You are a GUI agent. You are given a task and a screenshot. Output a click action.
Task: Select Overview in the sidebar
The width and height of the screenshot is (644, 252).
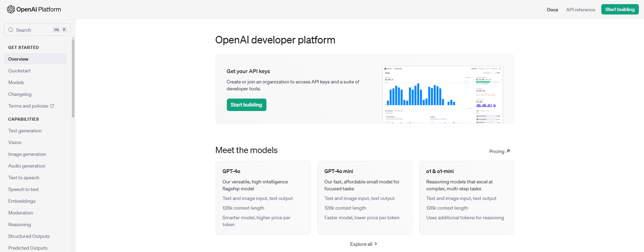(35, 59)
